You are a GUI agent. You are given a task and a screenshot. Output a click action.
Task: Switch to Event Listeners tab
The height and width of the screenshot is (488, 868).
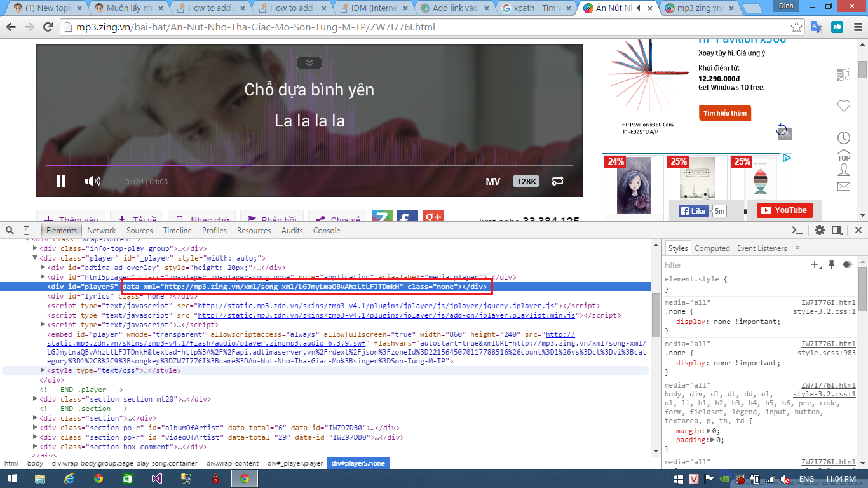coord(762,248)
